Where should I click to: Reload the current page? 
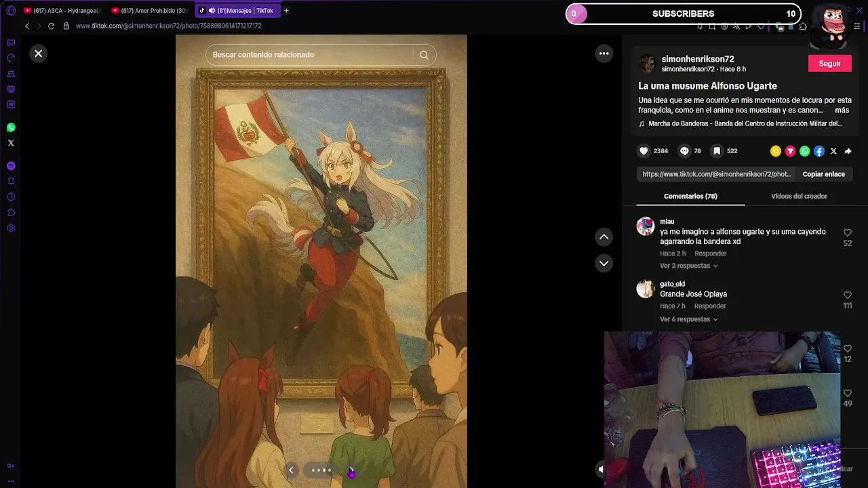tap(51, 26)
